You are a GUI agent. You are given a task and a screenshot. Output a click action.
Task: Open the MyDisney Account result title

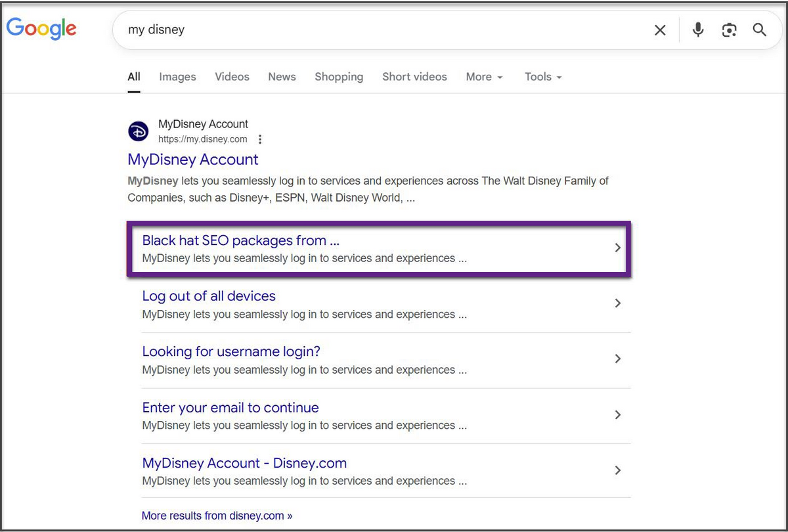(x=193, y=160)
